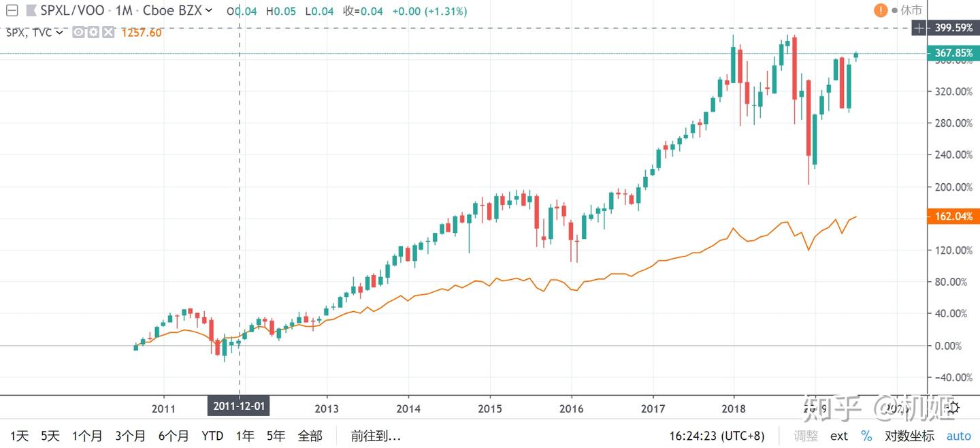Screen dimensions: 980x448
Task: Hide the SPX series using the eye icon
Action: [x=78, y=32]
